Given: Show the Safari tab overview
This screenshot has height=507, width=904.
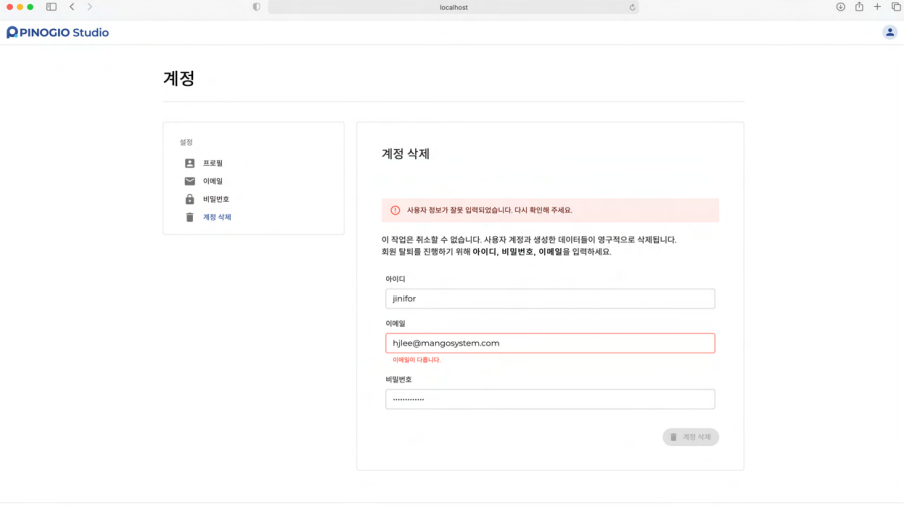Looking at the screenshot, I should pyautogui.click(x=895, y=7).
